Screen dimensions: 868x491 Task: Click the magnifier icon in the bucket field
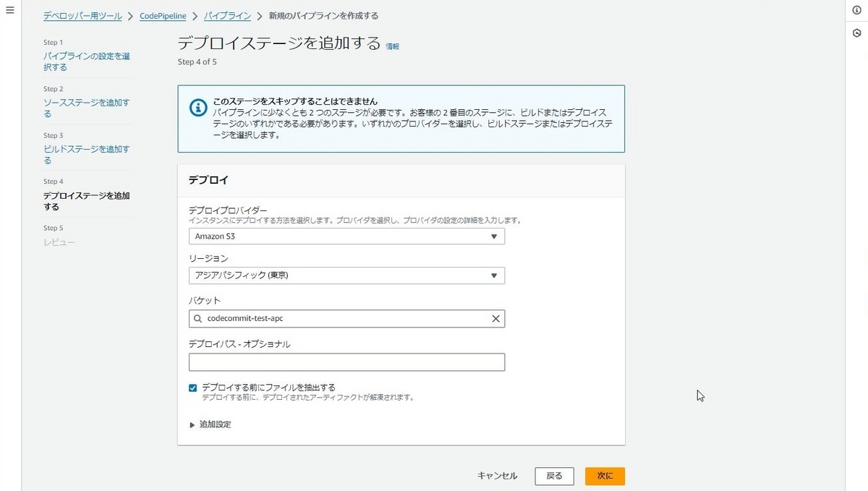pos(197,318)
